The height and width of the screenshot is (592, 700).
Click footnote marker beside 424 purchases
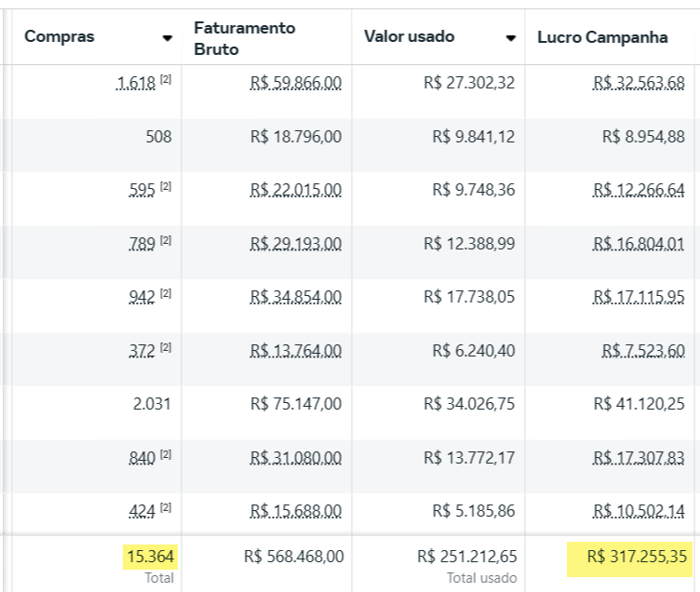pos(166,509)
